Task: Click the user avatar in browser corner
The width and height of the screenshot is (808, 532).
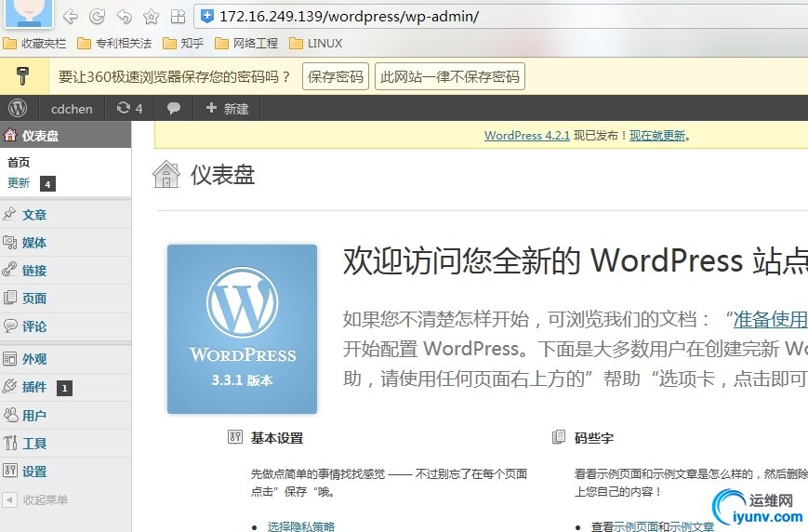Action: click(28, 12)
